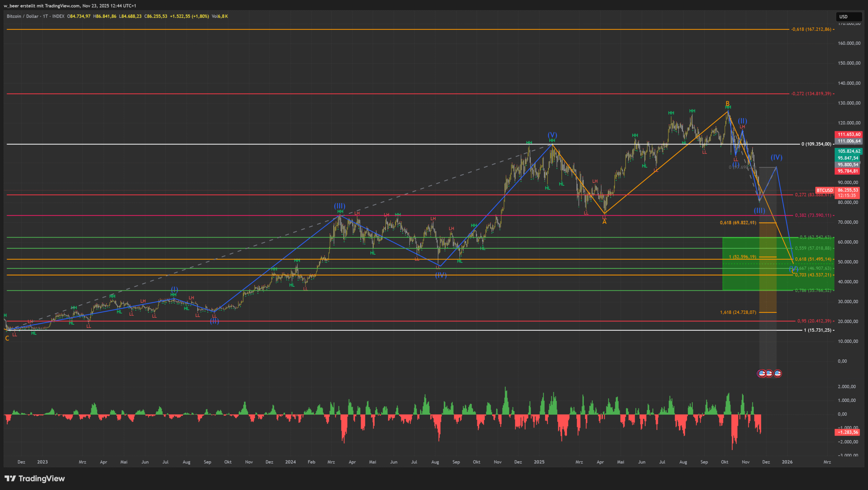Select the orange B wave label at top
This screenshot has height=490, width=868.
click(x=727, y=103)
